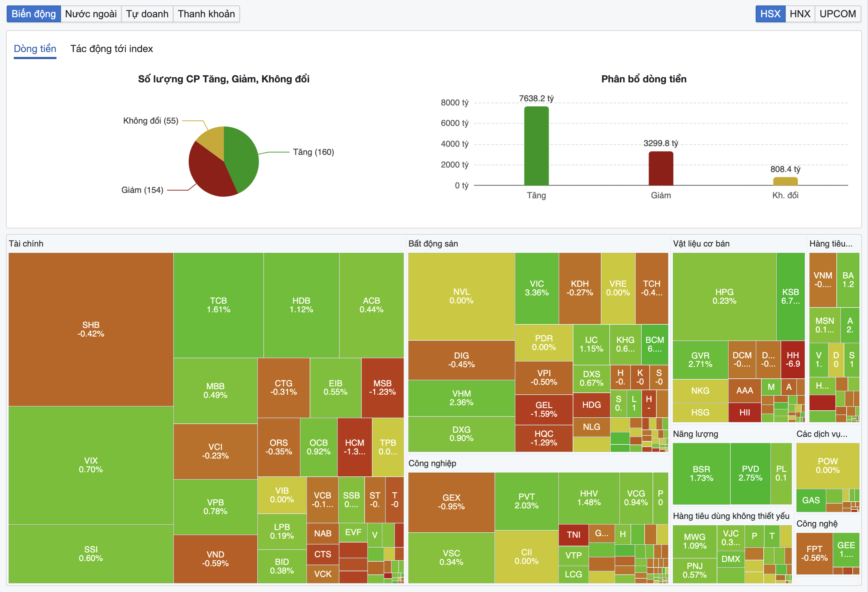Select the HPG 0.23% cell
The width and height of the screenshot is (868, 592).
[724, 297]
